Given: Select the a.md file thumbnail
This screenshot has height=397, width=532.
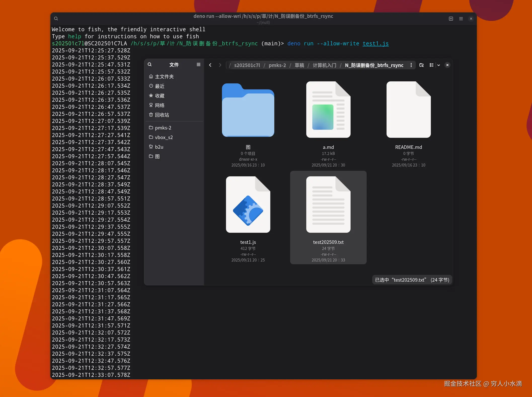Looking at the screenshot, I should [x=328, y=110].
